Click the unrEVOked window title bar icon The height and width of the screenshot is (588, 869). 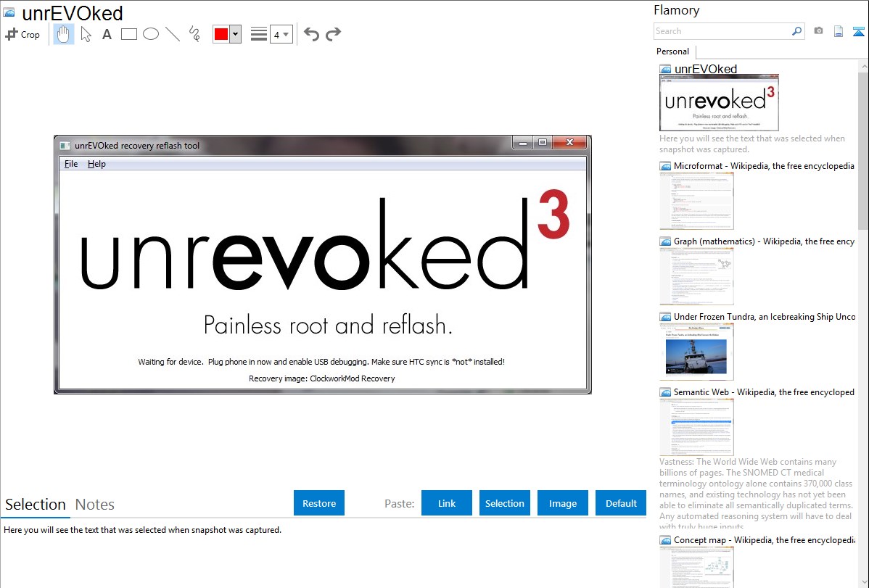click(x=65, y=146)
